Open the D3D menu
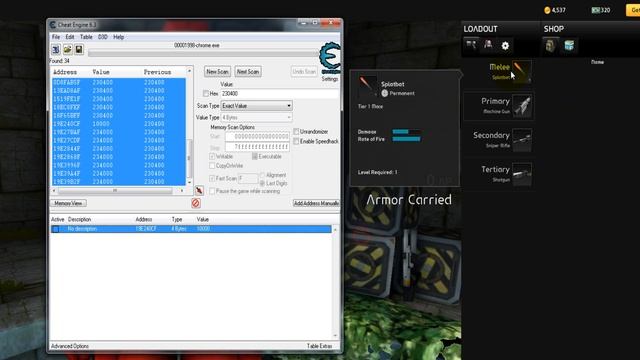 click(103, 37)
